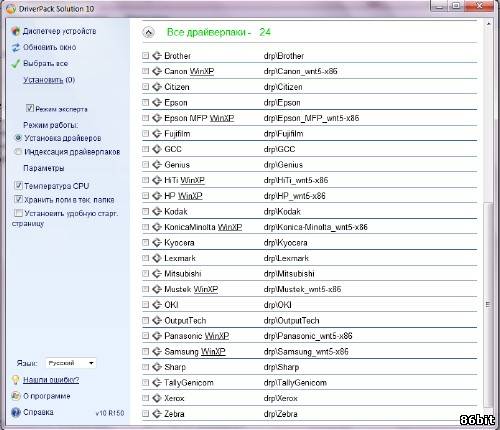The width and height of the screenshot is (500, 430).
Task: Click the arrow icon next to Citizen
Action: pyautogui.click(x=157, y=87)
